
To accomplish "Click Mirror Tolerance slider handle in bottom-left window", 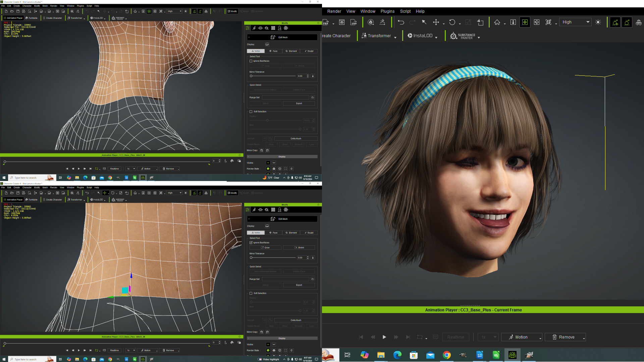I will coord(251,258).
